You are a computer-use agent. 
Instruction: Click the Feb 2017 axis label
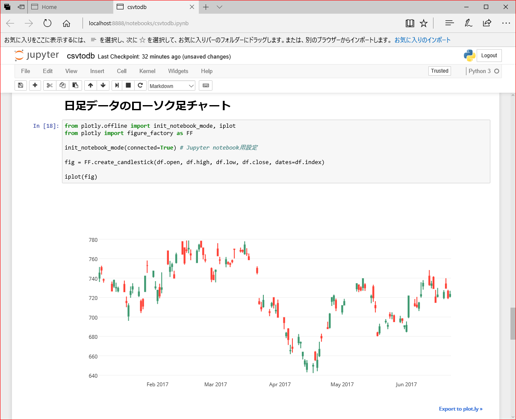[x=157, y=385]
